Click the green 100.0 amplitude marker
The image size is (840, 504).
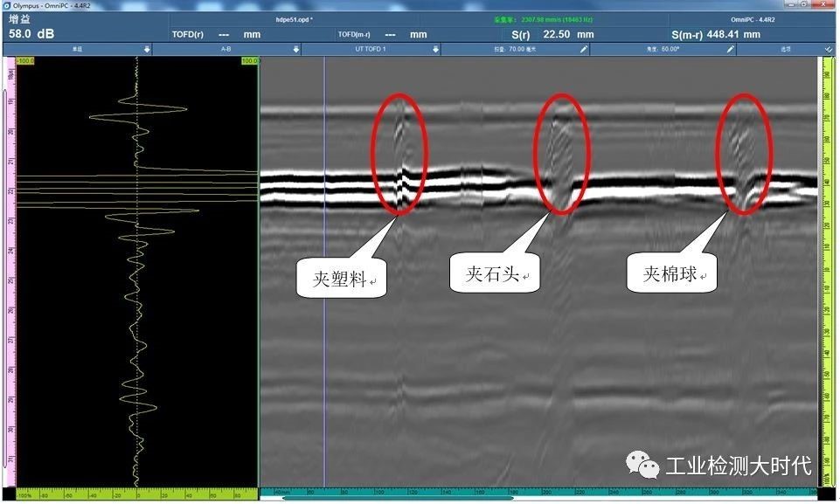(250, 61)
